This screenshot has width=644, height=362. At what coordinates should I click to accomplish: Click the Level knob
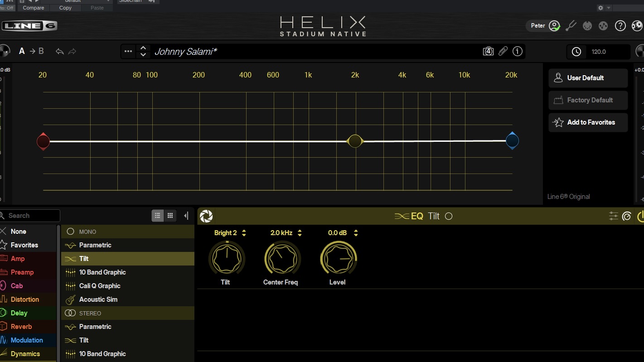click(x=339, y=259)
